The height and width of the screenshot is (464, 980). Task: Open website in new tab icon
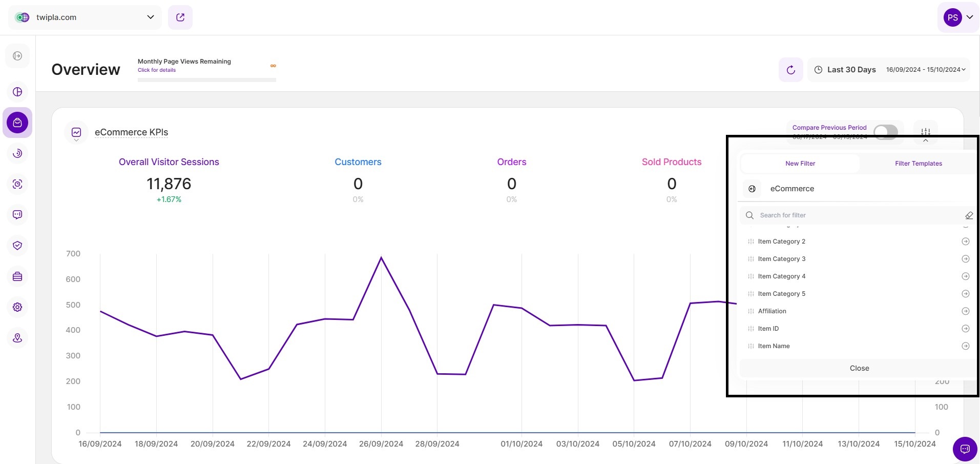(x=180, y=17)
